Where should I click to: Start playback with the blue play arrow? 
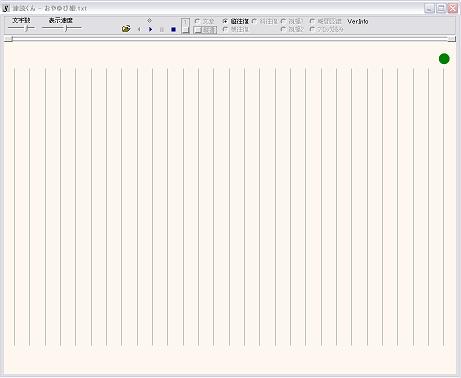click(x=150, y=29)
